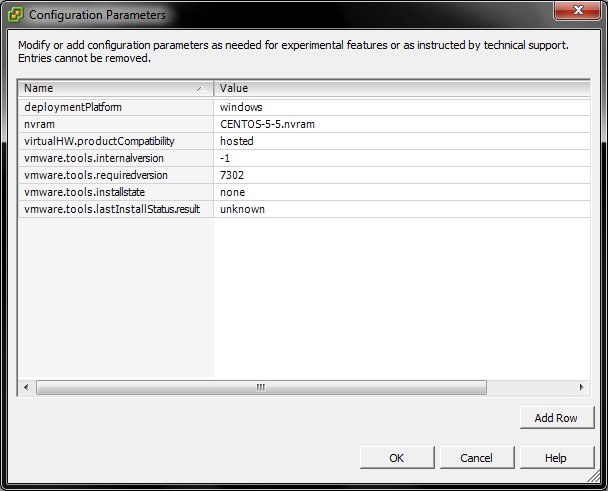Click the hosted value cell
Image resolution: width=608 pixels, height=491 pixels.
pyautogui.click(x=402, y=141)
